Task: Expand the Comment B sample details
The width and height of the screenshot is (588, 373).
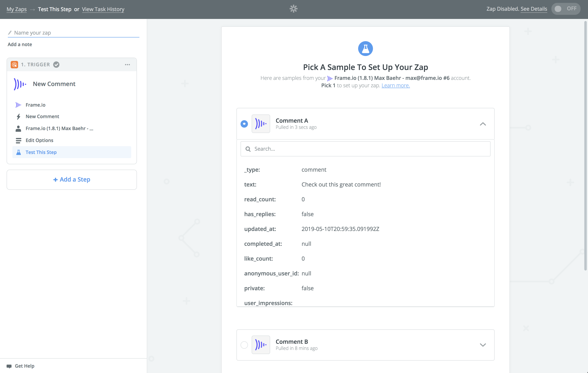Action: pos(483,345)
